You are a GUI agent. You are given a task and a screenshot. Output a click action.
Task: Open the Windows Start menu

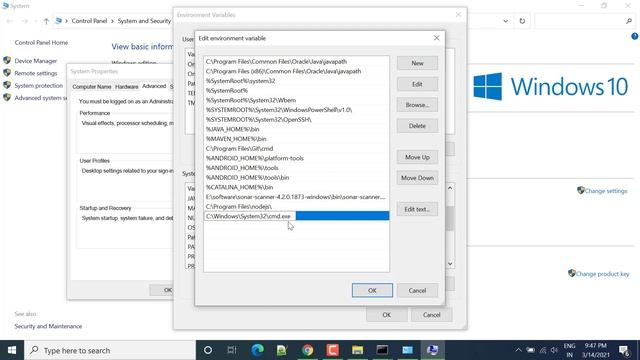(x=12, y=350)
